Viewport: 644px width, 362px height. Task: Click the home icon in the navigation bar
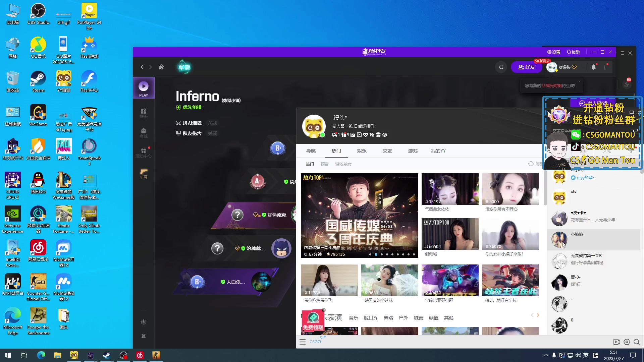pyautogui.click(x=161, y=67)
